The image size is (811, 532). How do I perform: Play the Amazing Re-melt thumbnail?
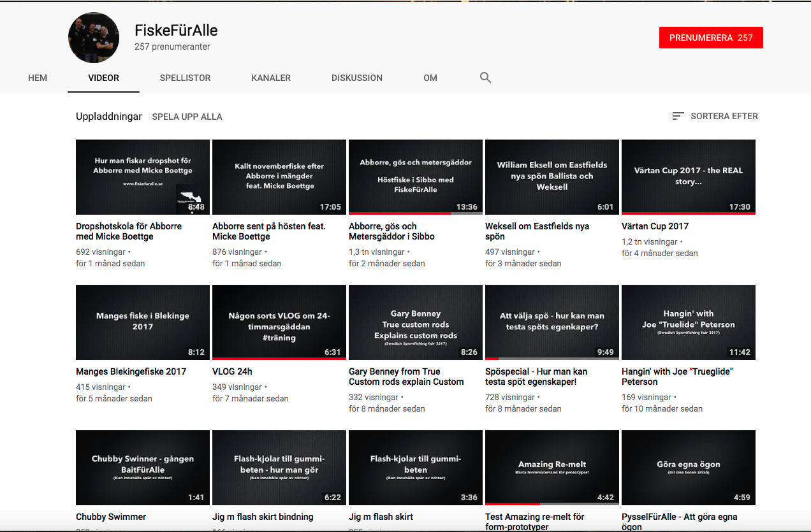552,468
